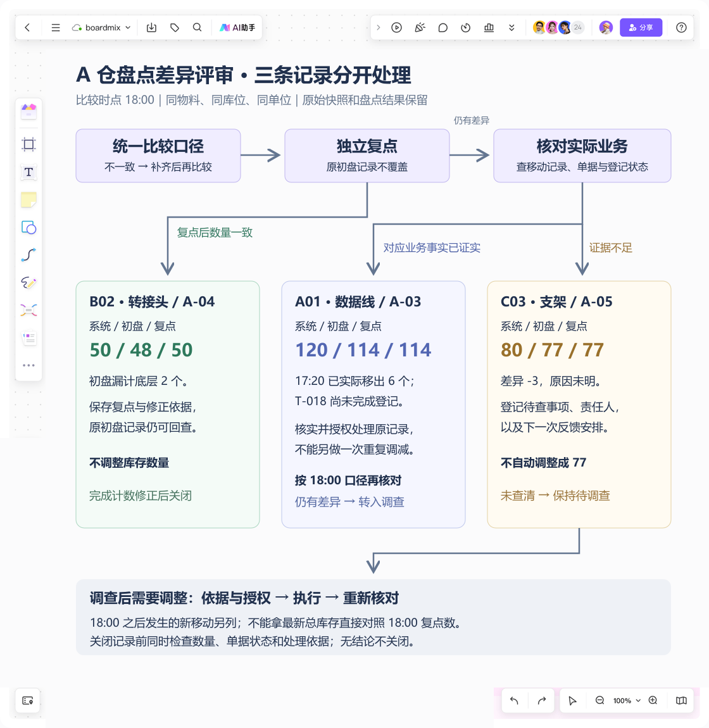
Task: Click the celebration confetti icon
Action: click(420, 27)
